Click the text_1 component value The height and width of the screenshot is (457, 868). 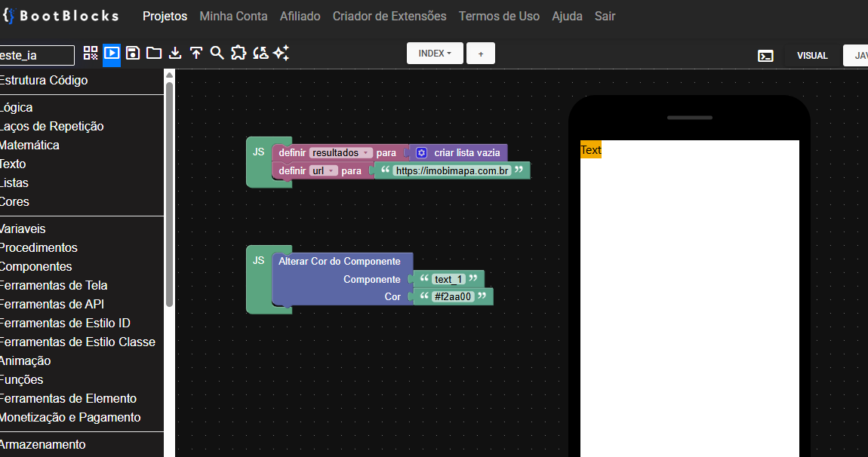448,279
